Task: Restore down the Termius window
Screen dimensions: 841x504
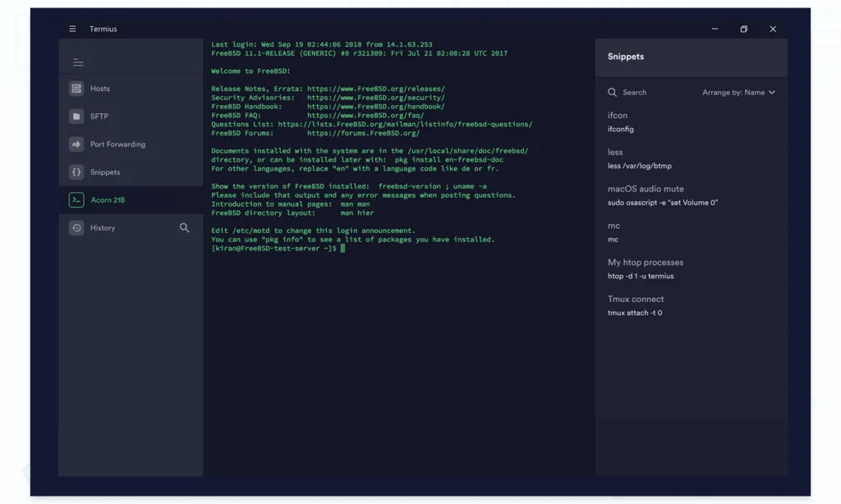Action: click(743, 29)
